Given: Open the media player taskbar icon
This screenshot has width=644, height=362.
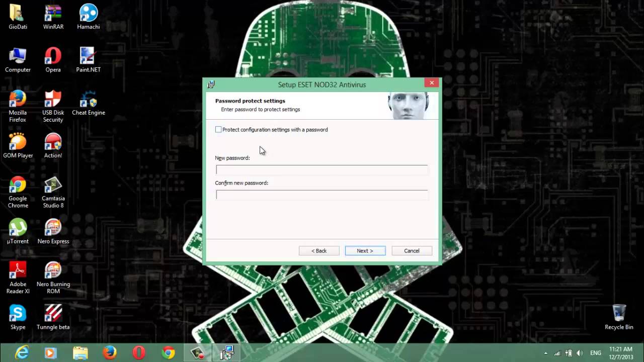Looking at the screenshot, I should (x=50, y=353).
